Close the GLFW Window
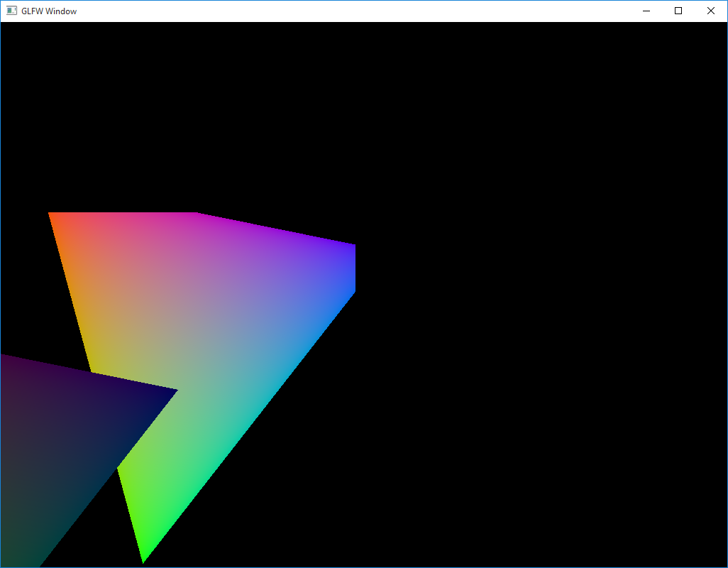The width and height of the screenshot is (728, 568). pos(711,11)
